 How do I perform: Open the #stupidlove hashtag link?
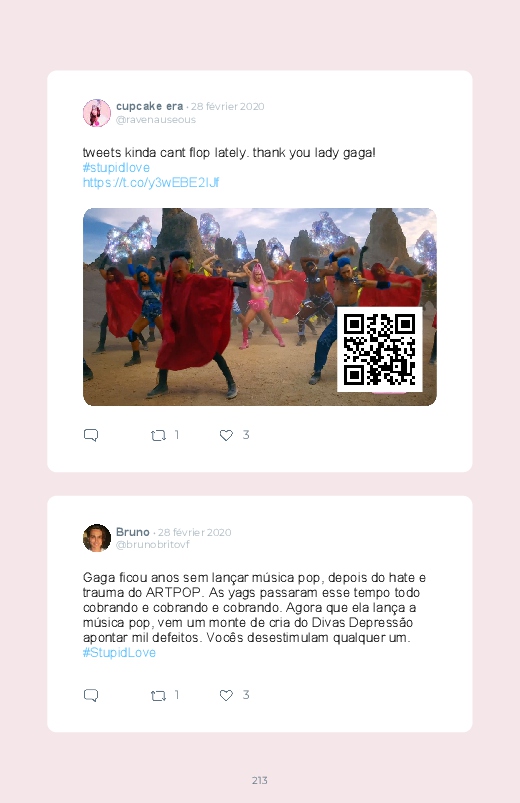pos(116,167)
